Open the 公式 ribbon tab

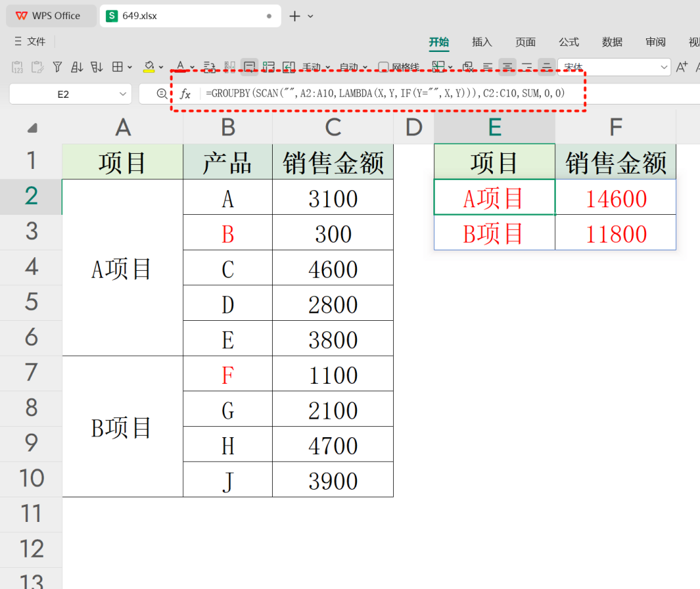(569, 42)
